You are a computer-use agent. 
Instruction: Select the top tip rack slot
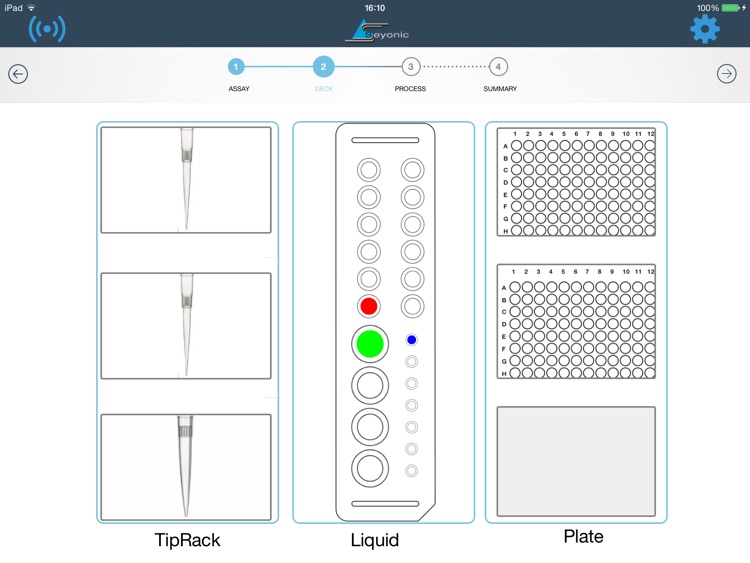[x=186, y=180]
